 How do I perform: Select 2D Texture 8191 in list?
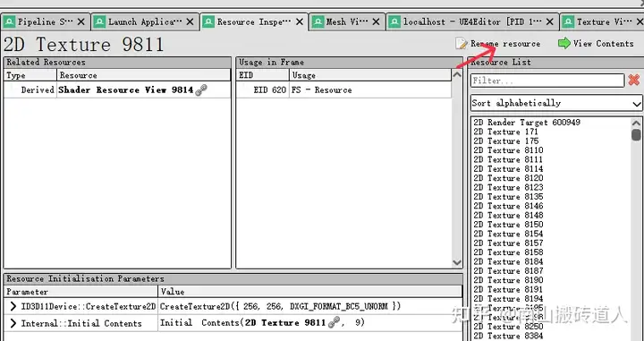pyautogui.click(x=508, y=290)
